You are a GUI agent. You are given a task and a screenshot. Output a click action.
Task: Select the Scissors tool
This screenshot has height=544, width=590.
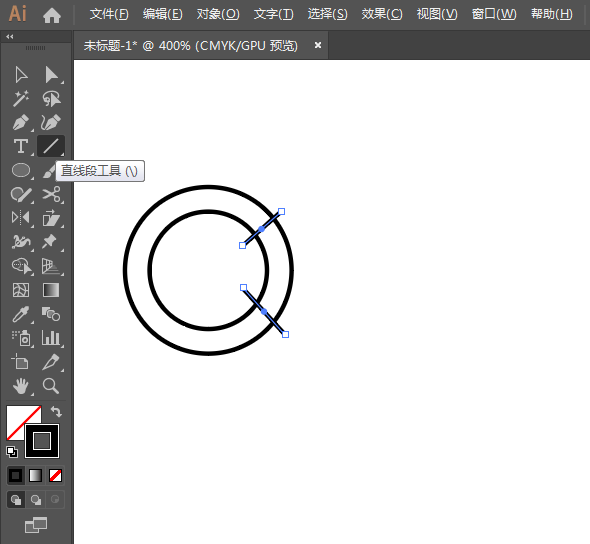tap(51, 194)
